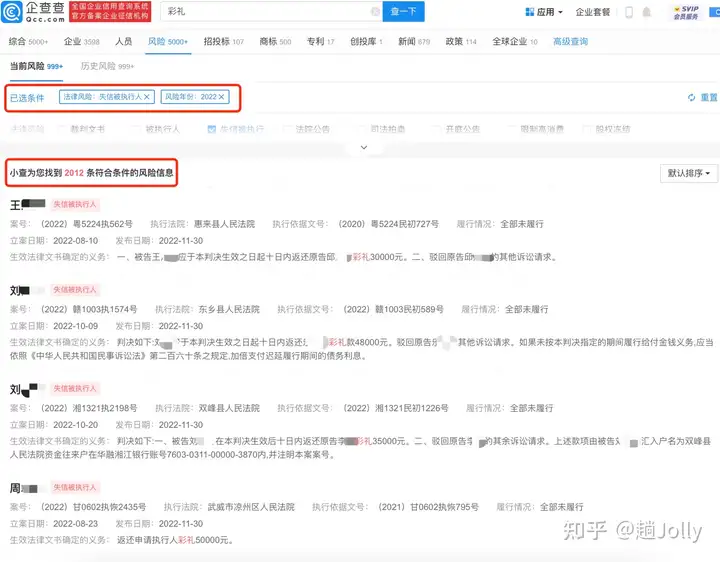Click the Qichacha logo icon
Viewport: 720px width, 562px height.
(12, 12)
